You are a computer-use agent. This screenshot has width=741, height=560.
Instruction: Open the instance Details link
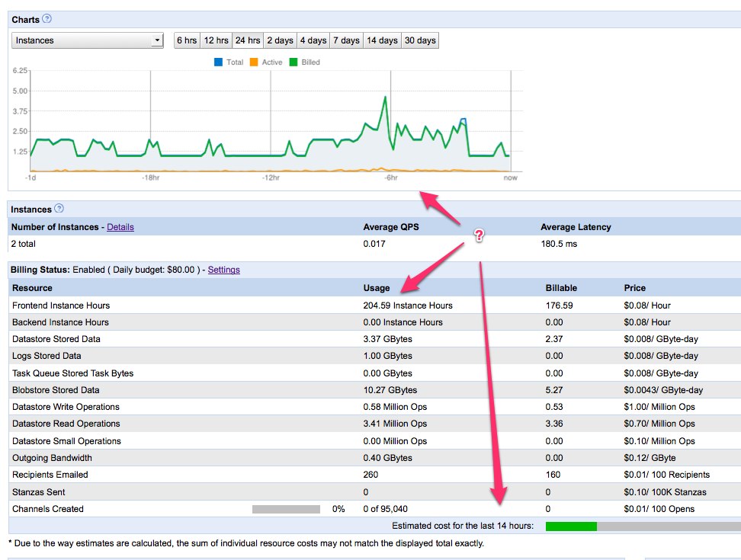point(120,227)
